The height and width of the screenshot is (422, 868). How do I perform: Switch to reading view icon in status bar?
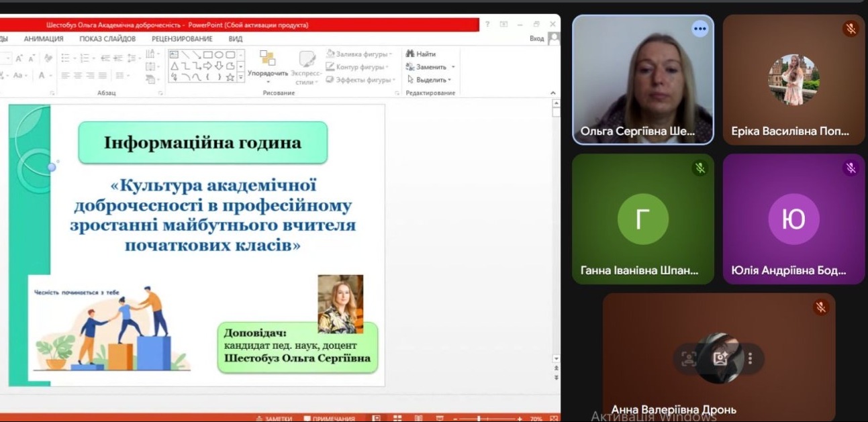coord(418,418)
